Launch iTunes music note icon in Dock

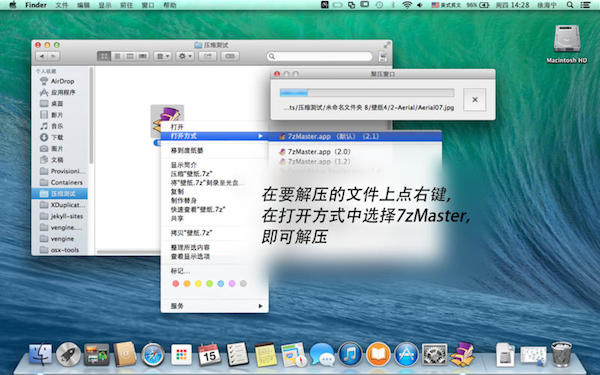click(350, 355)
